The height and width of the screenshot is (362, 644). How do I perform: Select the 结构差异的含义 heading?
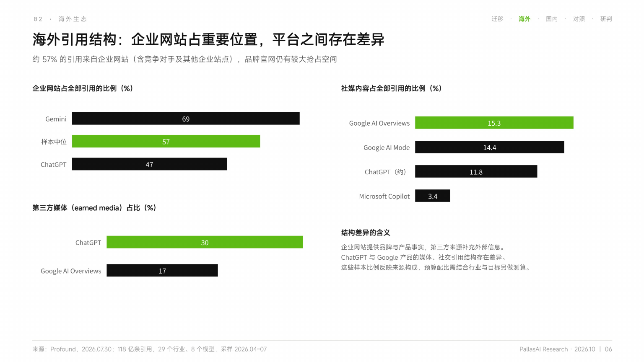coord(366,233)
